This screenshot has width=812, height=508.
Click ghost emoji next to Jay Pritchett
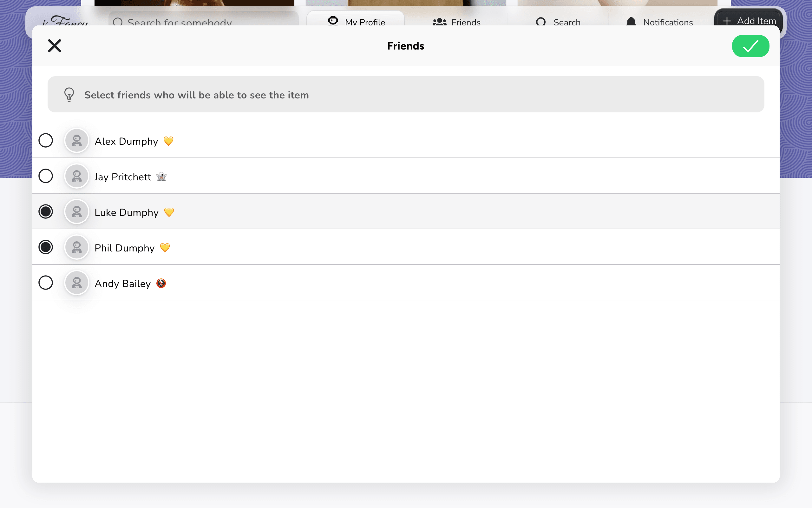(161, 177)
